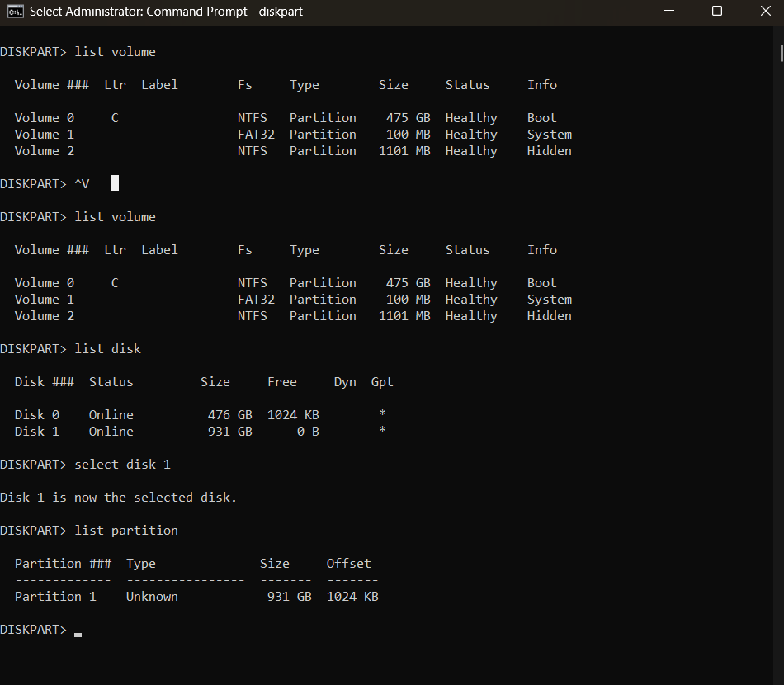Click 'Disk 1 is now the selected disk.' message

[x=119, y=498]
